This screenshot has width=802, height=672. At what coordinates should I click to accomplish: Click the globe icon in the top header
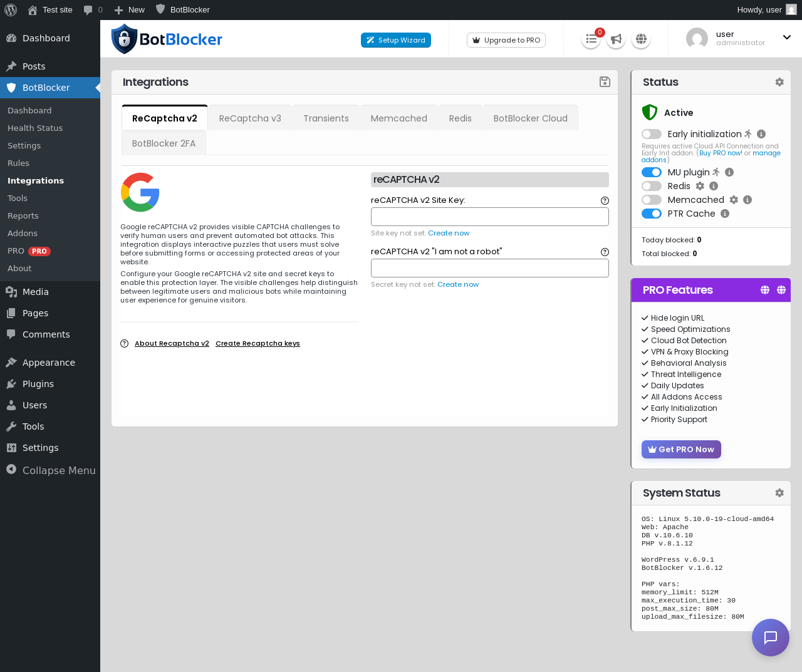(x=641, y=39)
